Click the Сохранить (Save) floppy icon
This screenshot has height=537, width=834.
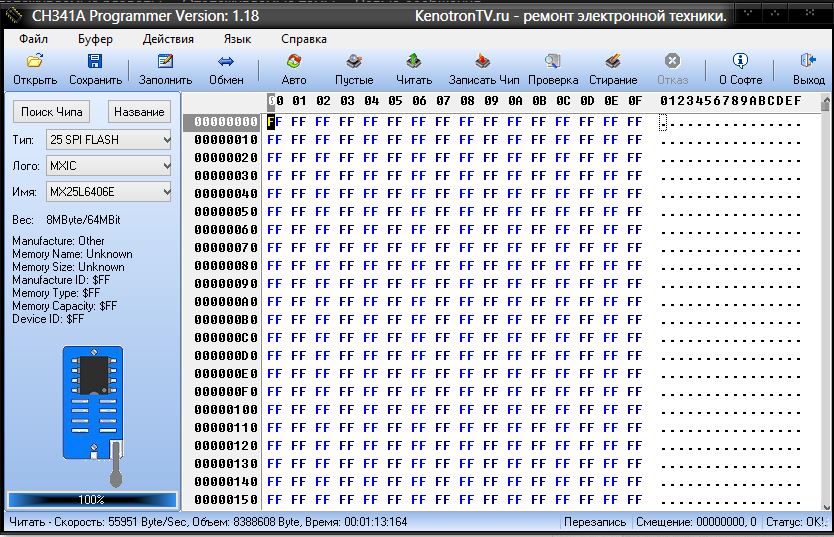pyautogui.click(x=95, y=62)
